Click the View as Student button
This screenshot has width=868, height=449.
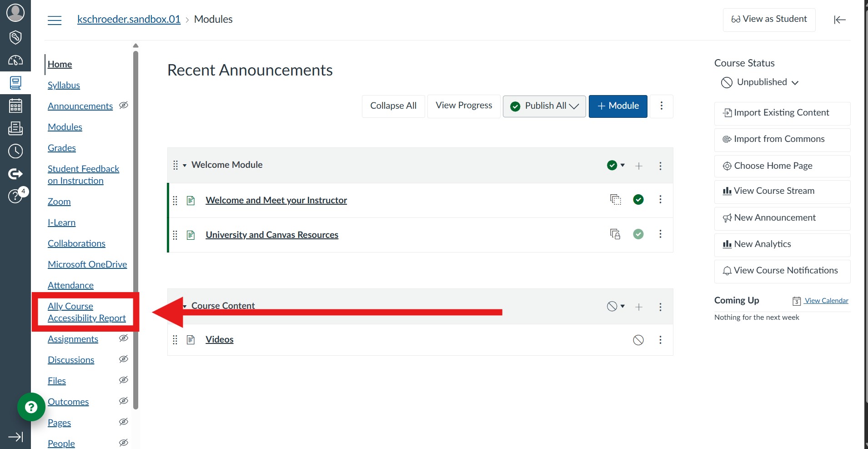click(769, 19)
